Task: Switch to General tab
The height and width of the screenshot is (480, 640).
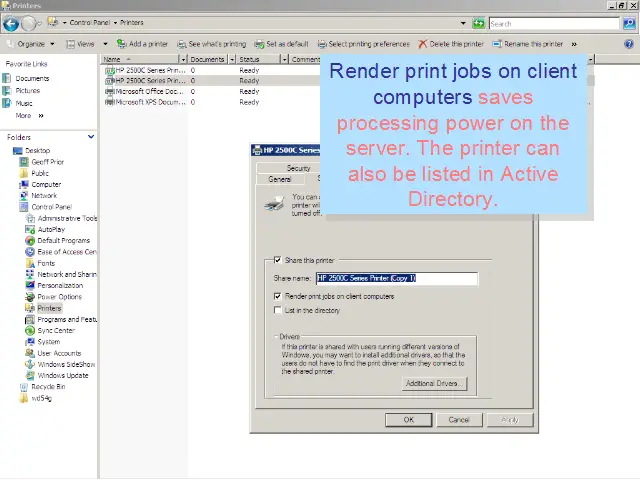Action: pyautogui.click(x=280, y=179)
